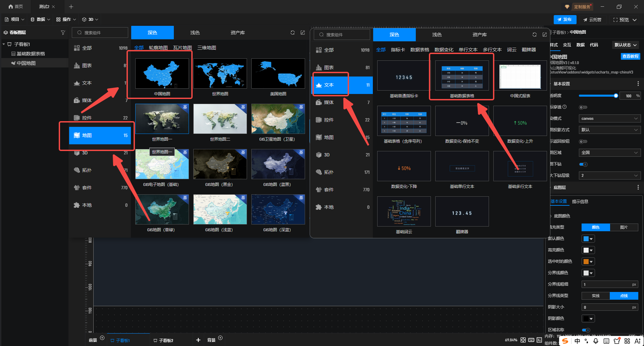Click the refresh icon in the left component panel
This screenshot has width=644, height=346.
pyautogui.click(x=293, y=33)
